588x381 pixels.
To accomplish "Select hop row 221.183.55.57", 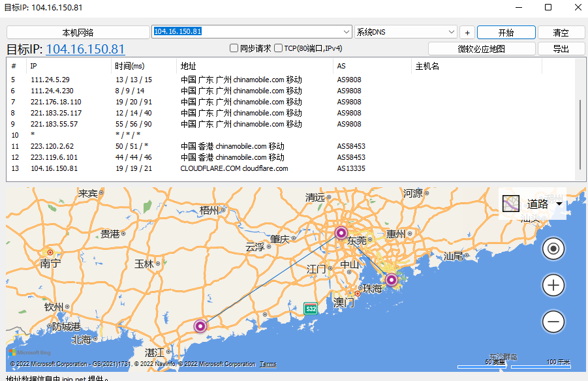I will click(291, 124).
